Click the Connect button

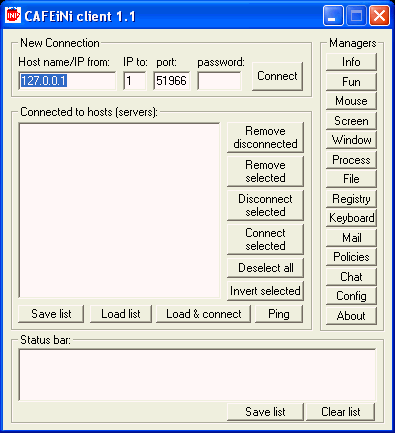(x=277, y=76)
